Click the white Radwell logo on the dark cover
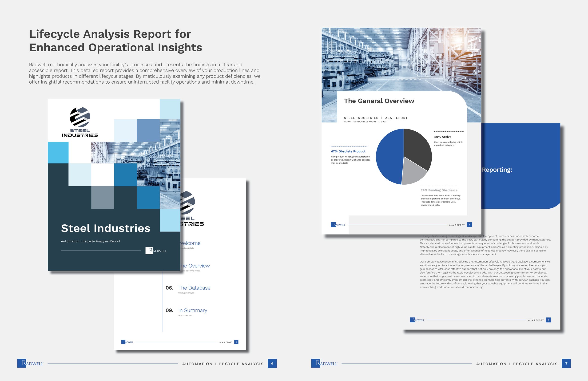Viewport: 588px width, 381px height. pos(156,251)
